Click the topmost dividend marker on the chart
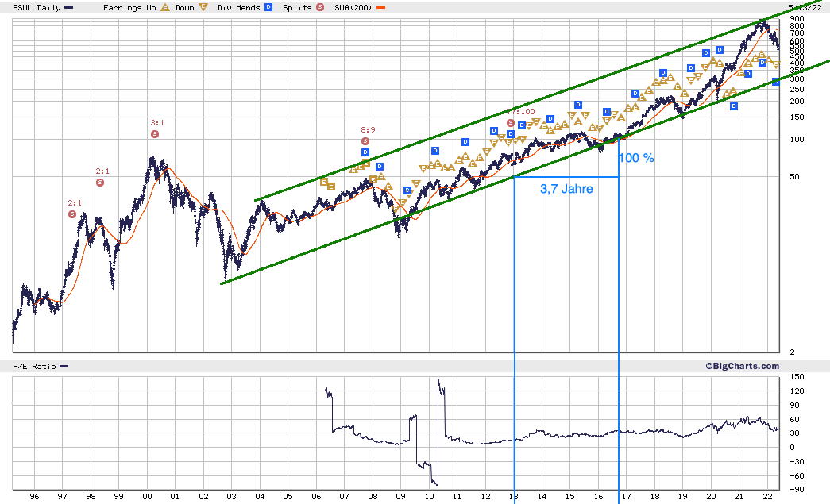Viewport: 830px width, 504px height. click(x=720, y=50)
